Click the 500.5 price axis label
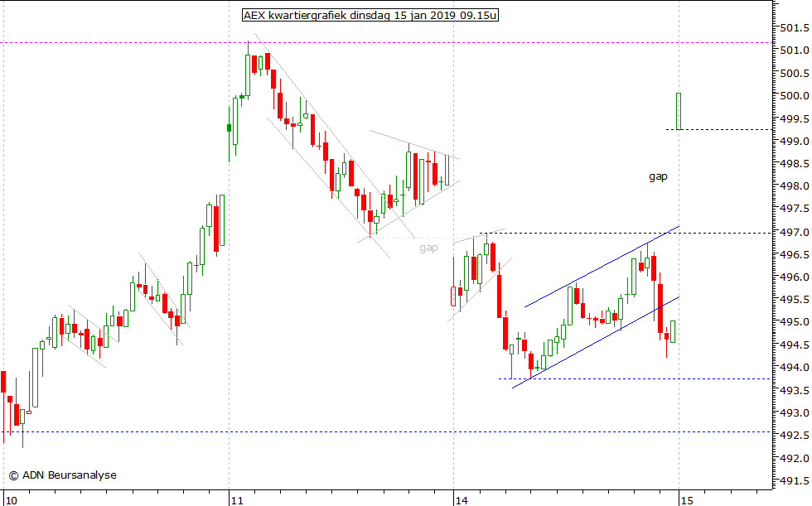The height and width of the screenshot is (506, 812). click(795, 73)
